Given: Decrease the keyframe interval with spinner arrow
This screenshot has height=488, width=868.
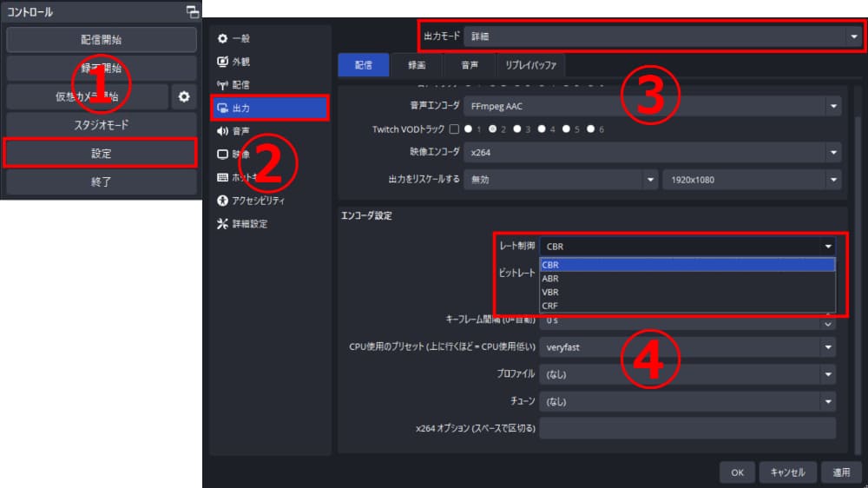Looking at the screenshot, I should tap(828, 325).
